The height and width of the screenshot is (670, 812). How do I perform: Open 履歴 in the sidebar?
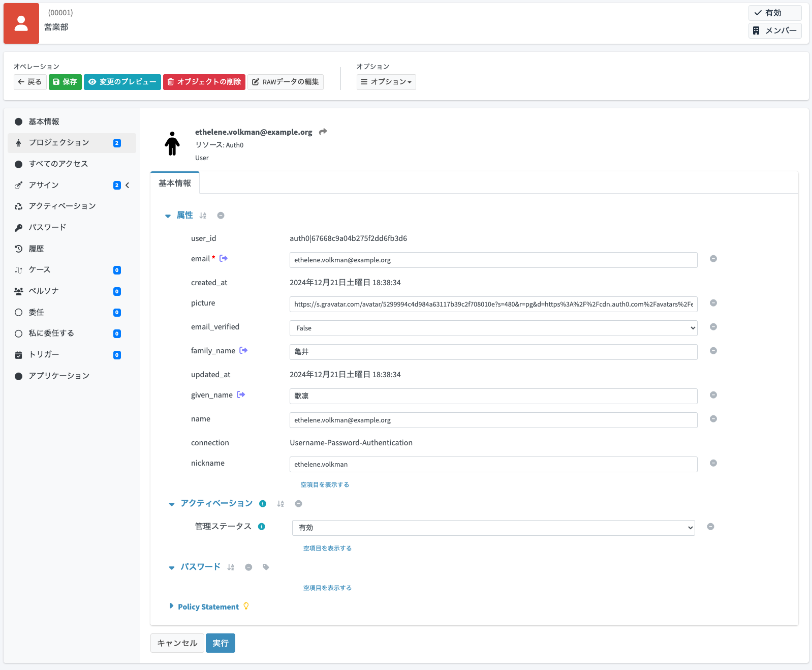tap(72, 249)
